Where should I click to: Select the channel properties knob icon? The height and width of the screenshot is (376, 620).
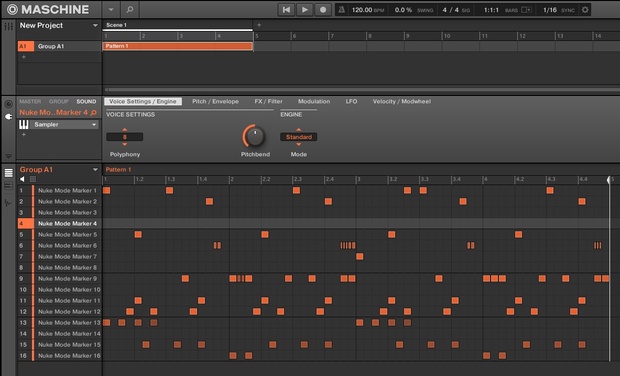click(x=8, y=104)
